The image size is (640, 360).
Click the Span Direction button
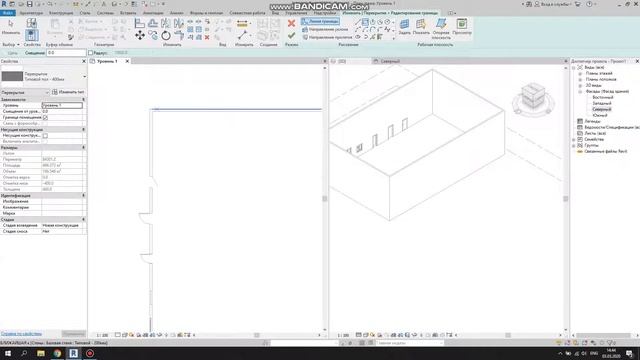point(327,37)
